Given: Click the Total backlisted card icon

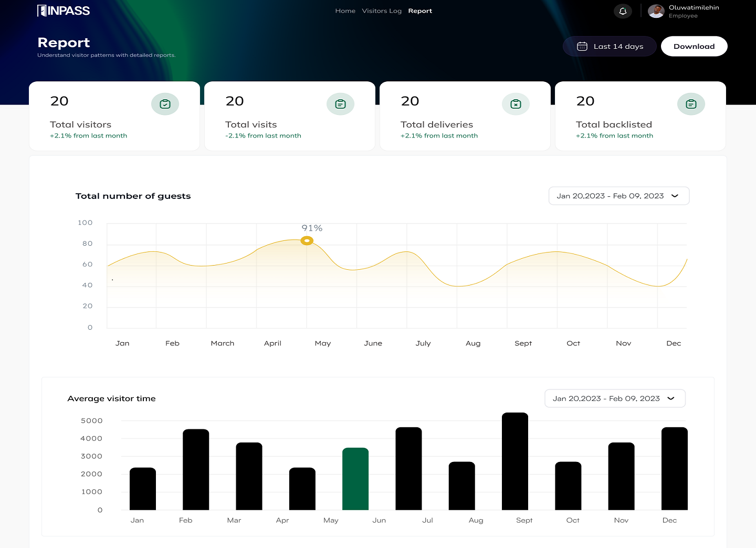Looking at the screenshot, I should click(x=691, y=104).
